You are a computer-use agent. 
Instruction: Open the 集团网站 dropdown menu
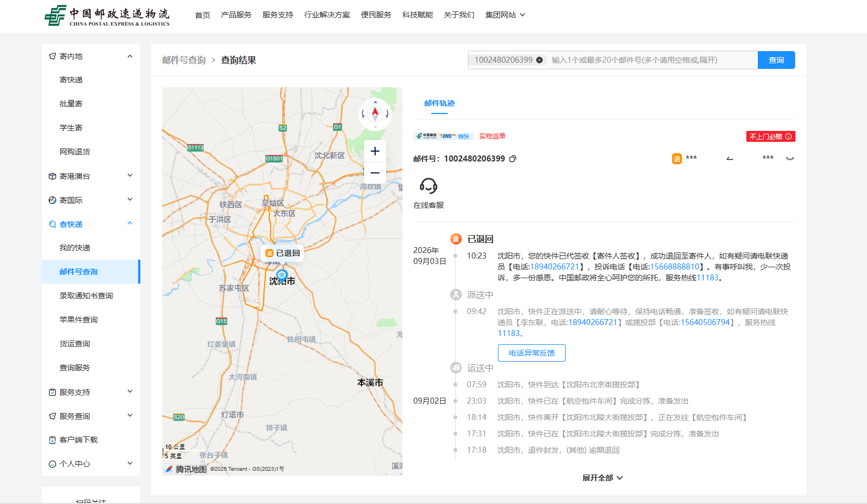pyautogui.click(x=505, y=15)
